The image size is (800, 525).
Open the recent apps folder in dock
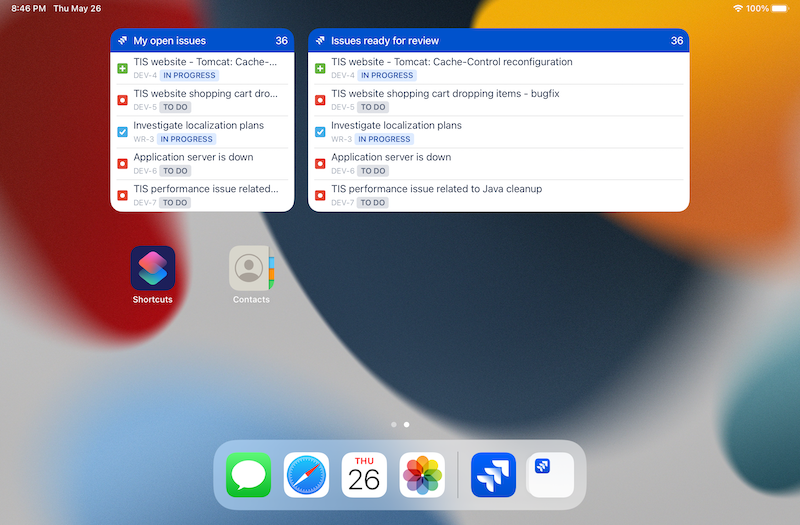(x=551, y=474)
